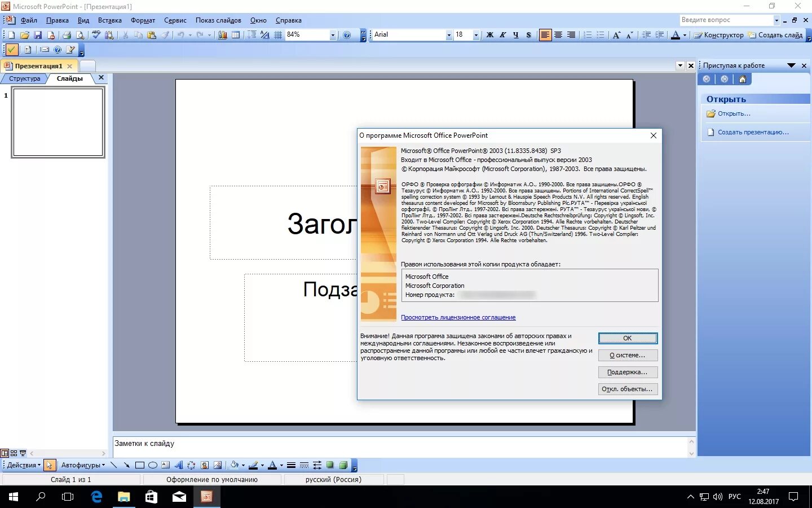The width and height of the screenshot is (812, 508).
Task: Open the task pane title dropdown 'Приступая к работе'
Action: 791,65
